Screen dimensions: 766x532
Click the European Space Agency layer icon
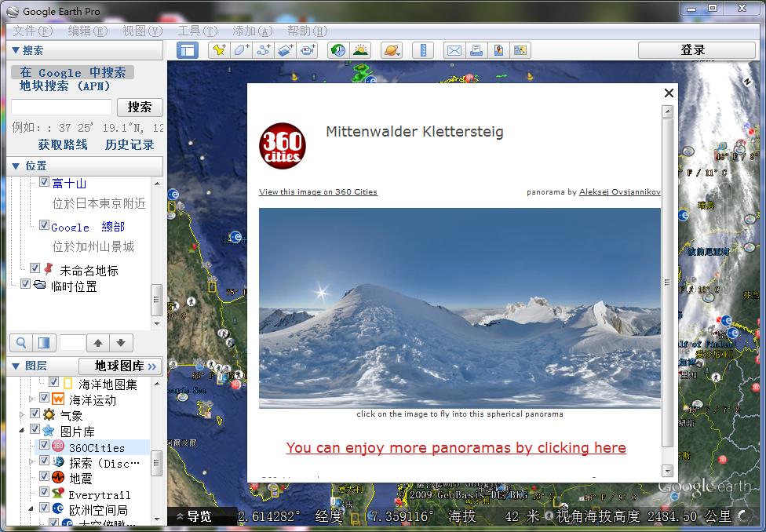[58, 509]
